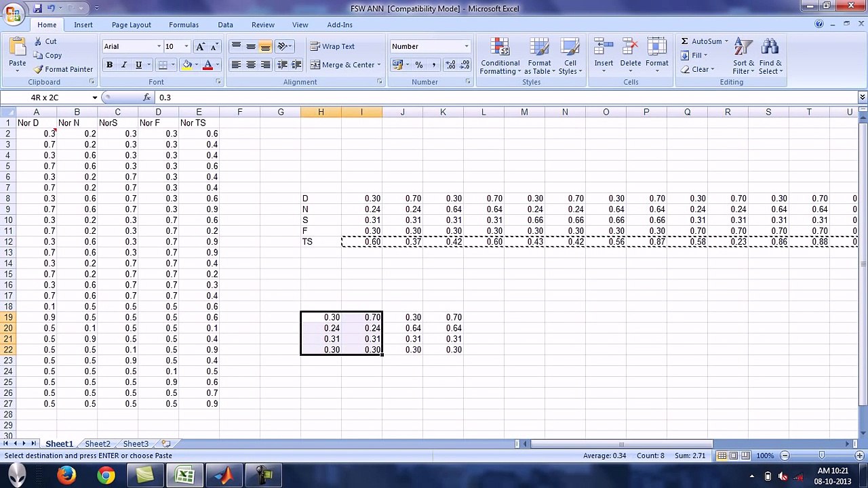This screenshot has width=868, height=488.
Task: Open the Data ribbon tab
Action: 225,25
